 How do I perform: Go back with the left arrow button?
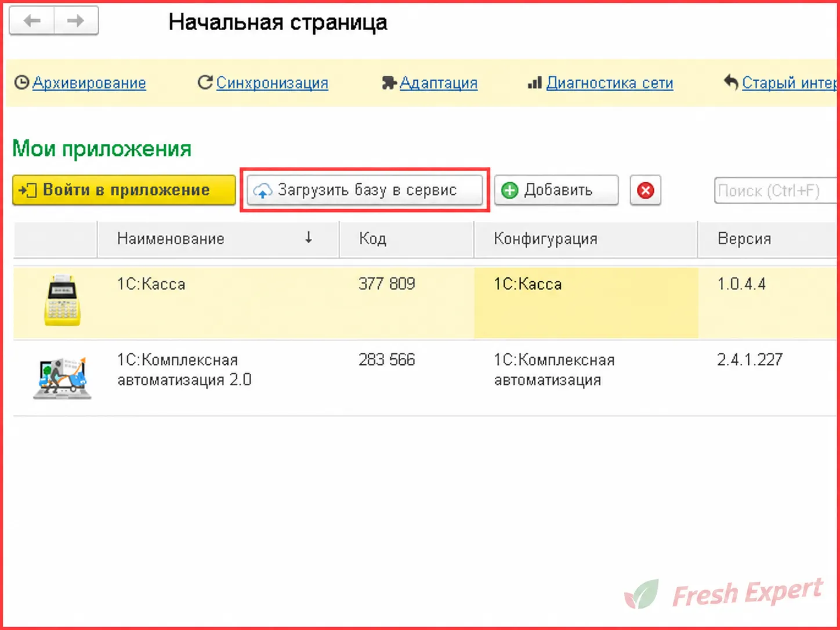coord(32,21)
